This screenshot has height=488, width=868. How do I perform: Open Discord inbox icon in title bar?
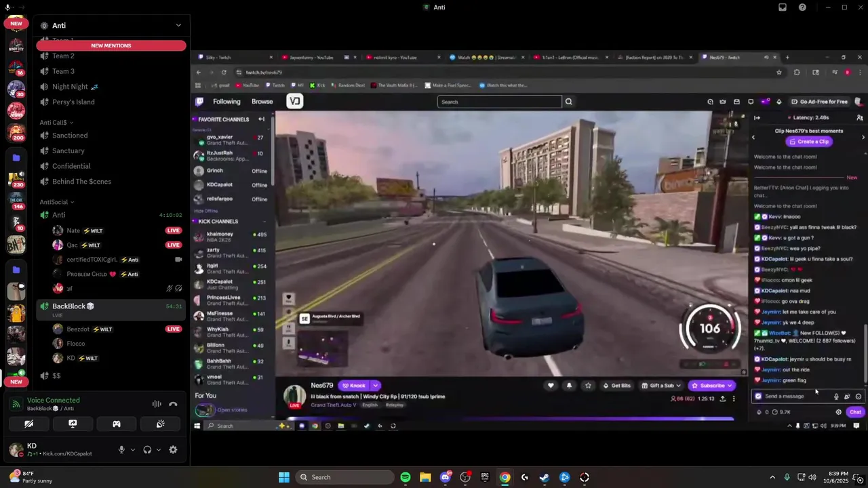783,7
